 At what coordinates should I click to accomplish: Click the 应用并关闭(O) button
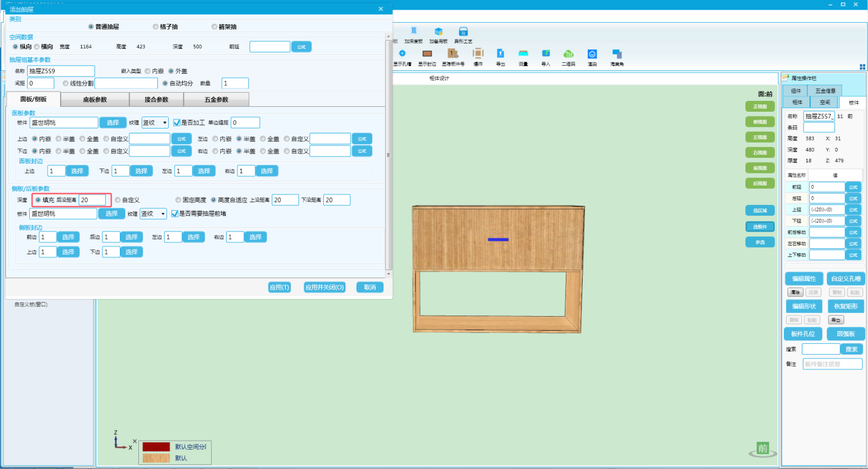point(324,287)
